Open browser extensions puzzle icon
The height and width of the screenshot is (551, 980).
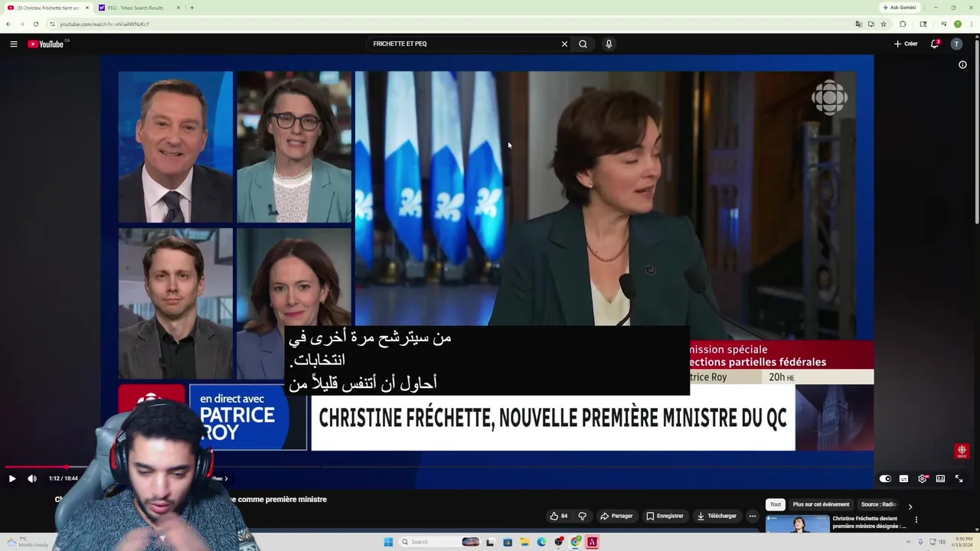(903, 24)
